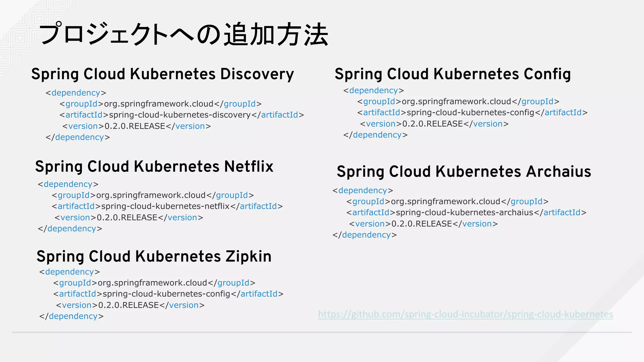Click opening dependency tag under Discovery heading
This screenshot has height=362, width=644.
[76, 93]
